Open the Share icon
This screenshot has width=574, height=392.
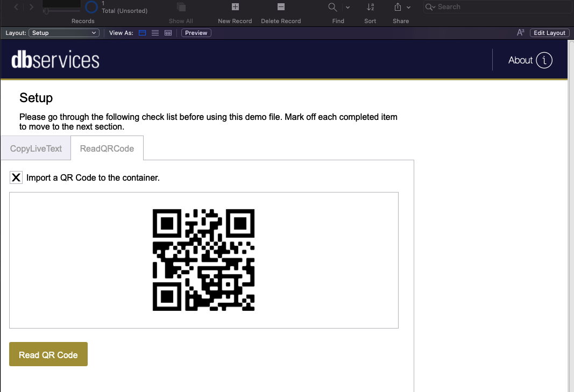pos(399,7)
